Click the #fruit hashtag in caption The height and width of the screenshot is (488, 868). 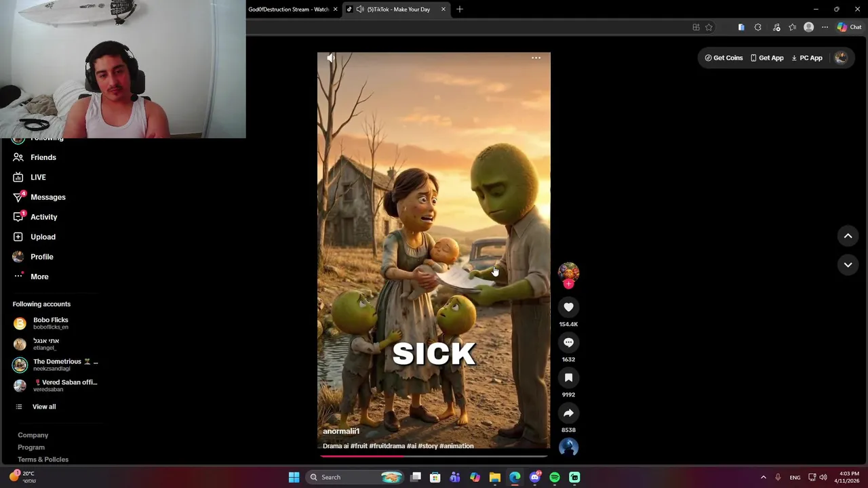(359, 446)
